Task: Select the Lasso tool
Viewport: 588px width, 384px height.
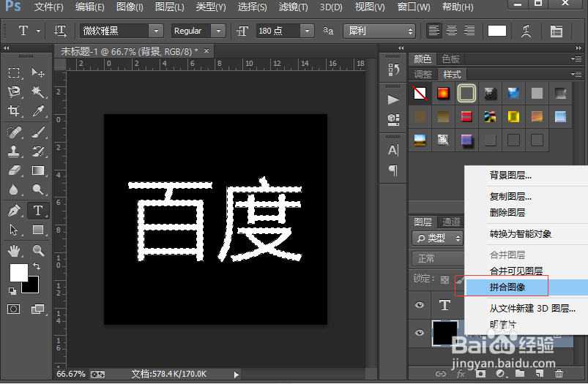Action: 14,91
